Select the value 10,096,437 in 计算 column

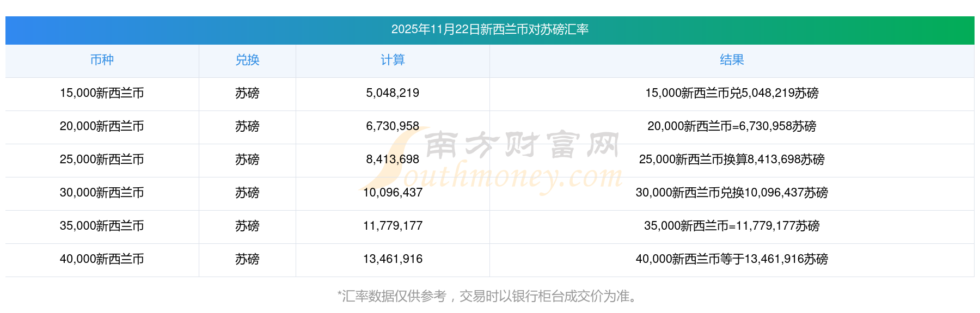tap(393, 193)
